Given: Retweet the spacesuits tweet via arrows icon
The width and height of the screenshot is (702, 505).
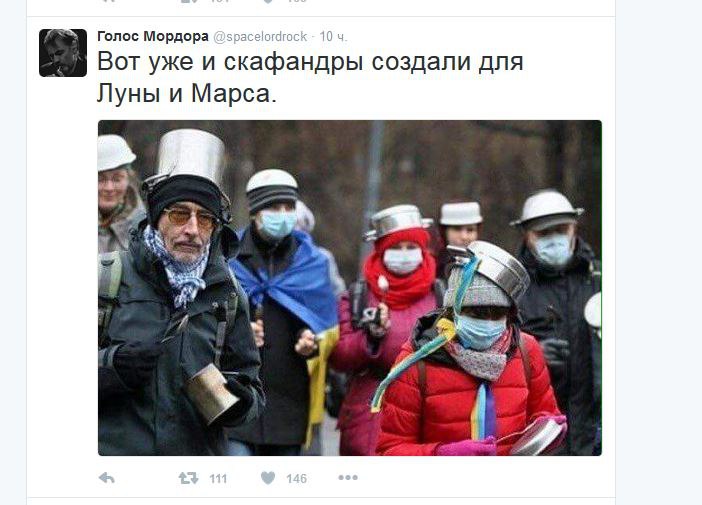Looking at the screenshot, I should coord(188,478).
